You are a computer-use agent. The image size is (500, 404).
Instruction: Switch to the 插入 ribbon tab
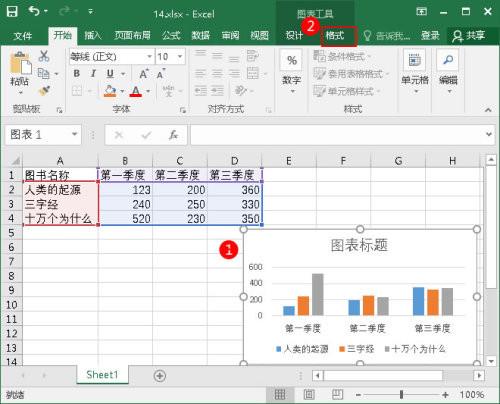click(93, 35)
